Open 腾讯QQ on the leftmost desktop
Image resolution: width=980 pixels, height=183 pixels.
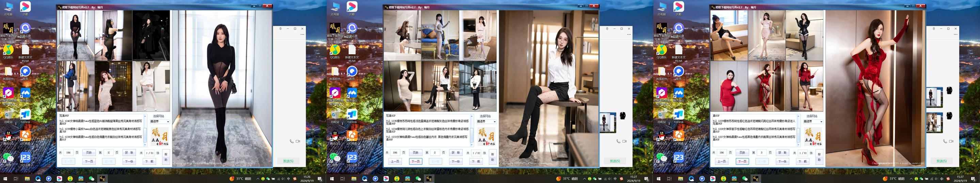[x=8, y=135]
